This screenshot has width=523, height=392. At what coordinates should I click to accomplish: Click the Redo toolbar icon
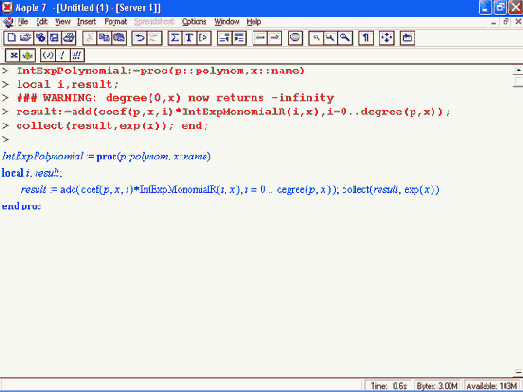(154, 38)
